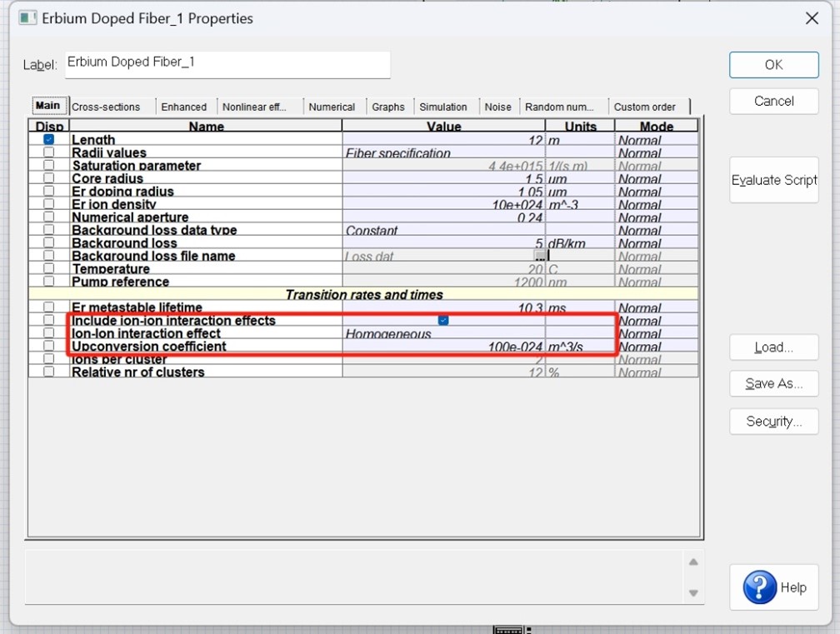Image resolution: width=840 pixels, height=634 pixels.
Task: Click the OK button
Action: pyautogui.click(x=773, y=65)
